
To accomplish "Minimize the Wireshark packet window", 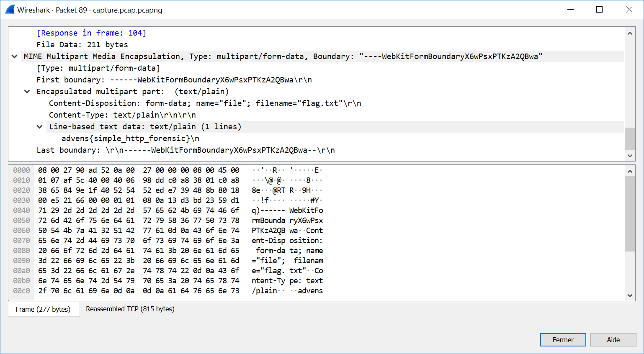I will coord(570,10).
